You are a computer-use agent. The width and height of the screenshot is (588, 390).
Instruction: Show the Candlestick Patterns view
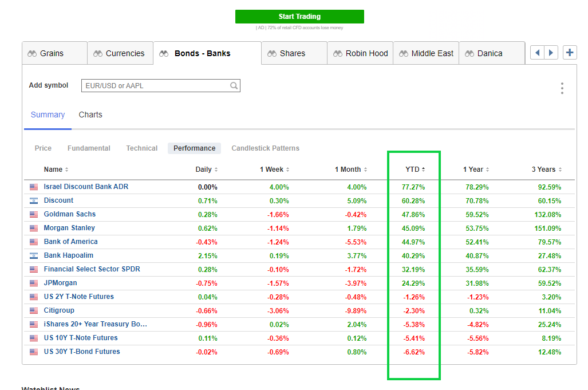[266, 148]
